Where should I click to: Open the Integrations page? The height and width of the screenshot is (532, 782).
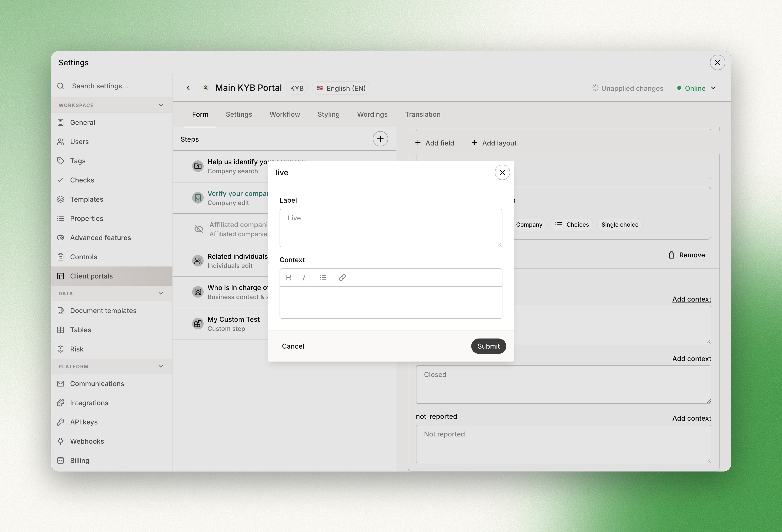pos(112,403)
